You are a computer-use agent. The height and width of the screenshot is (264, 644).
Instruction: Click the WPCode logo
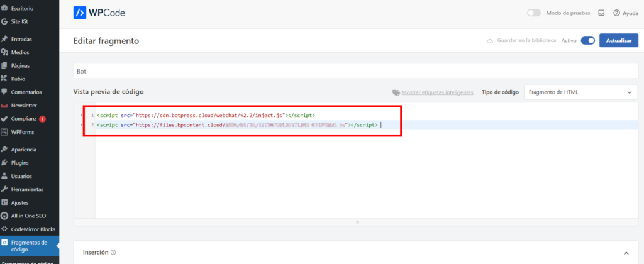pyautogui.click(x=99, y=13)
